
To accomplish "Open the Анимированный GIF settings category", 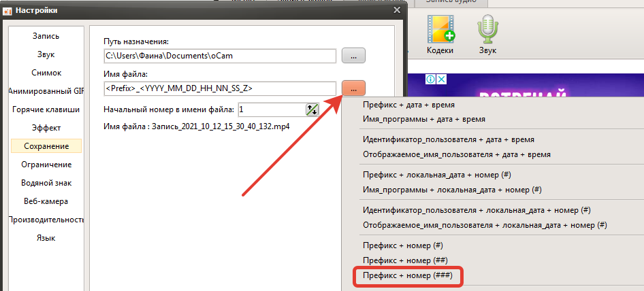I will click(46, 91).
